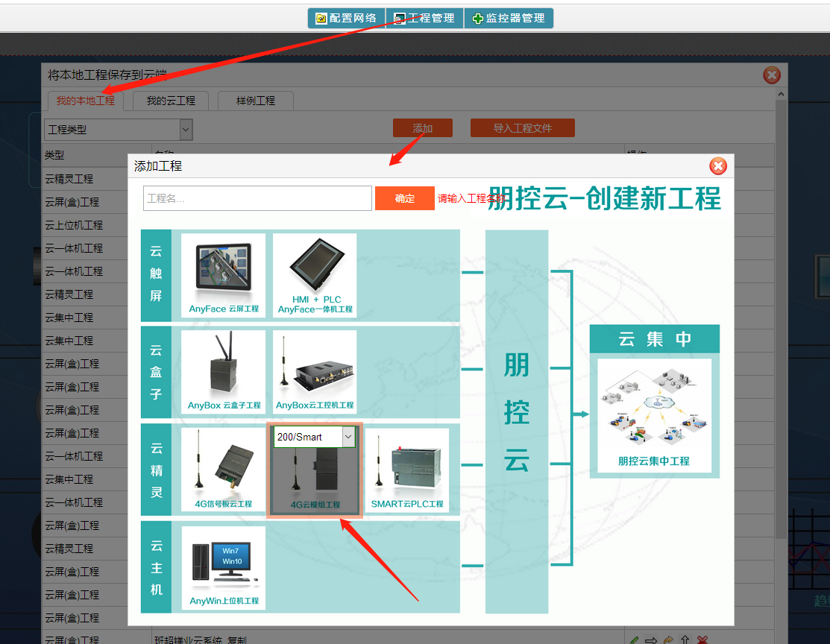
Task: Select the AnyFace 云屏工程 project type
Action: 223,274
